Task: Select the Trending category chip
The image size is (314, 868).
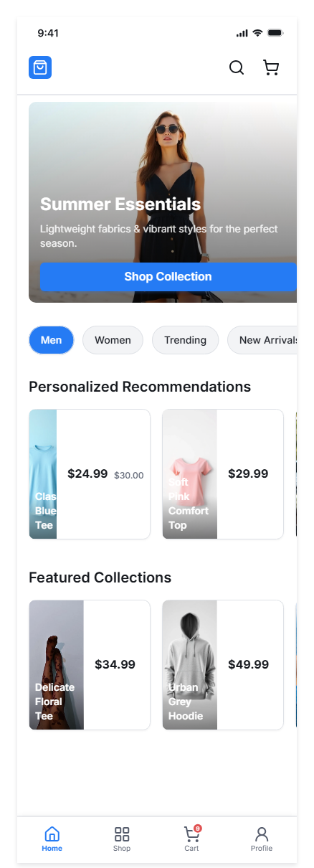Action: click(x=185, y=340)
